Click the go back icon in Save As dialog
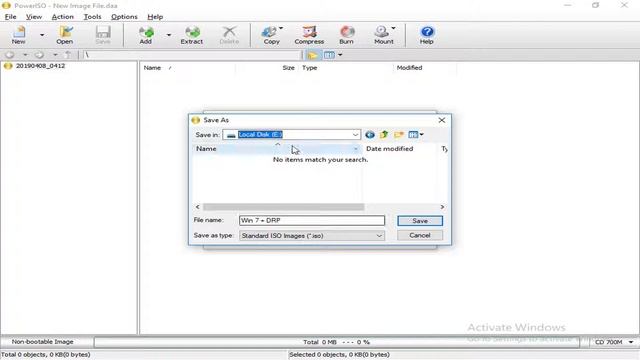Viewport: 640px width, 360px height. [x=370, y=135]
